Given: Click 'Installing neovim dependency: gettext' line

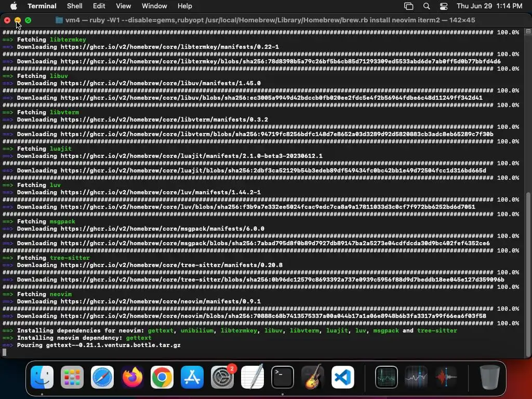Looking at the screenshot, I should coord(77,338).
